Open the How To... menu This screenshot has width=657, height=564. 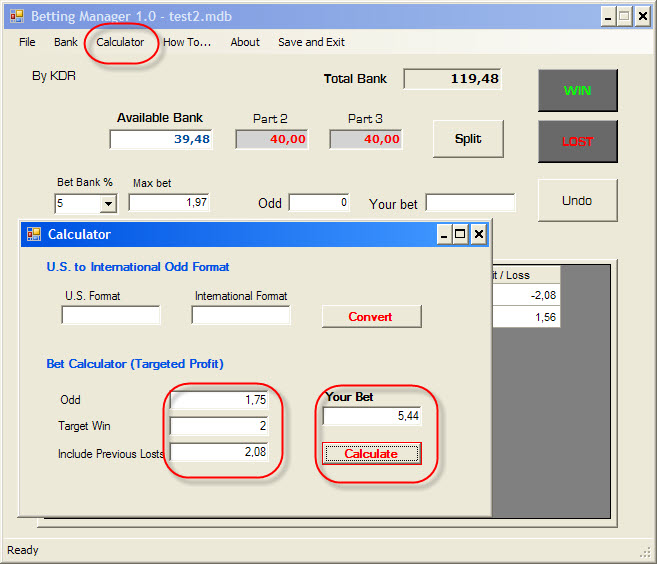tap(187, 42)
